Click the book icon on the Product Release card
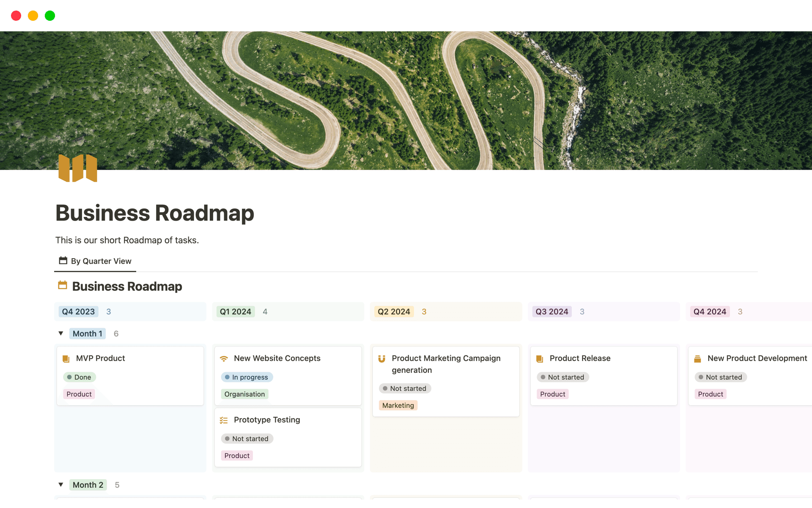 tap(540, 358)
